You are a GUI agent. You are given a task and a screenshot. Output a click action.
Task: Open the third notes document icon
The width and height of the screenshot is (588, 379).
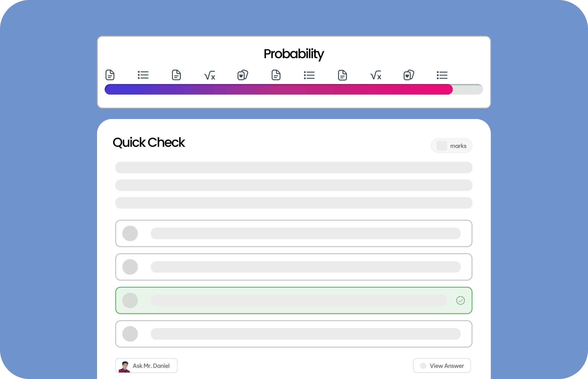[276, 75]
